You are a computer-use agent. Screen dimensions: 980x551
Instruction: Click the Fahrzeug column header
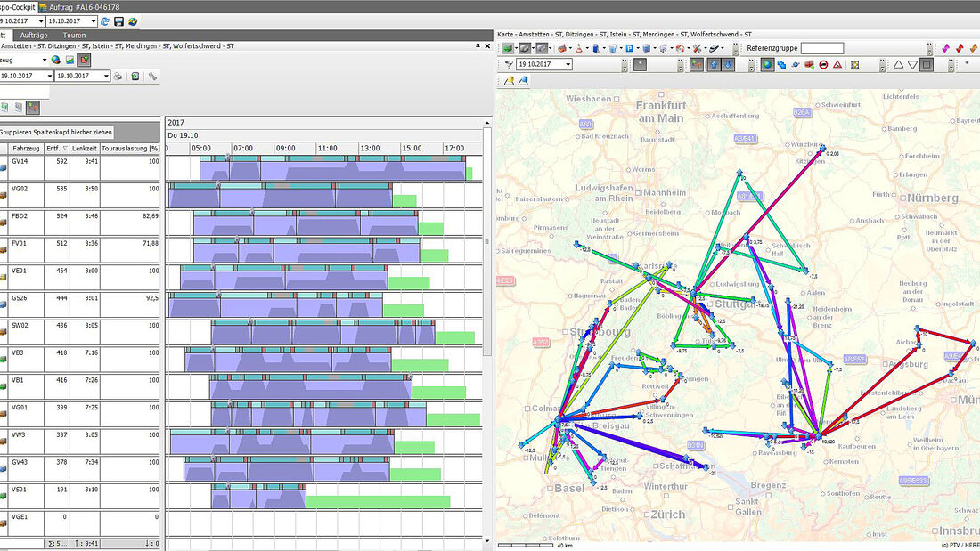[26, 149]
